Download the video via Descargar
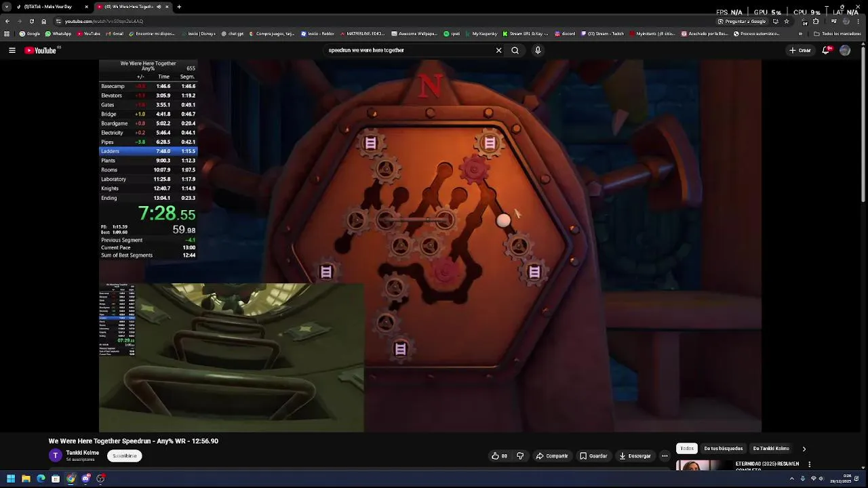Image resolution: width=868 pixels, height=488 pixels. point(635,456)
